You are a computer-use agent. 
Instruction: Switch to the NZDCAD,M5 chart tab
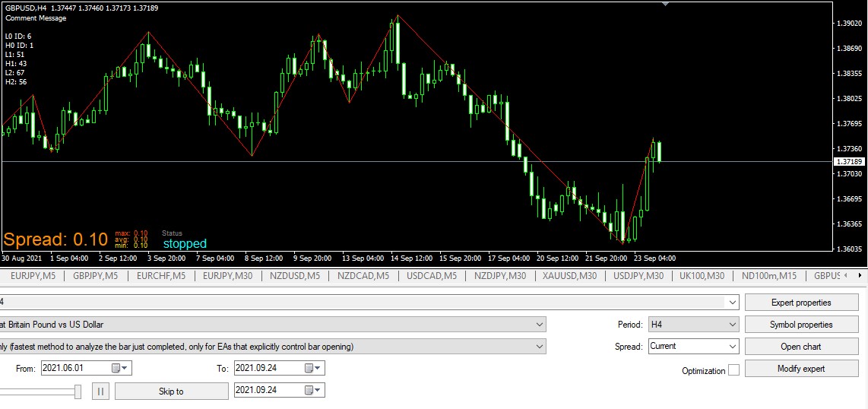pos(363,275)
